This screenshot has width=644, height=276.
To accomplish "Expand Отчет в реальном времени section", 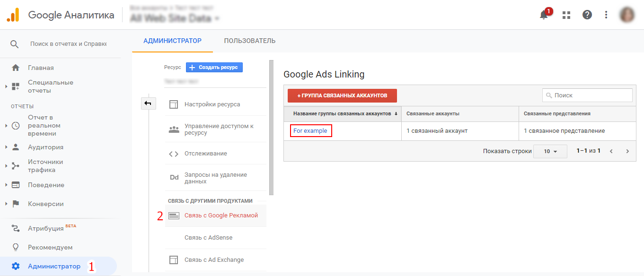I will click(6, 126).
